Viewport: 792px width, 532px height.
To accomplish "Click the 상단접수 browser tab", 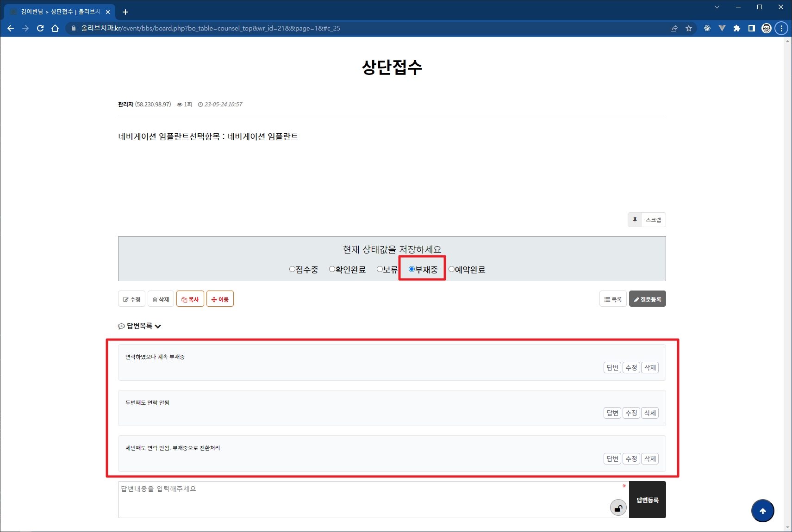I will click(x=60, y=12).
